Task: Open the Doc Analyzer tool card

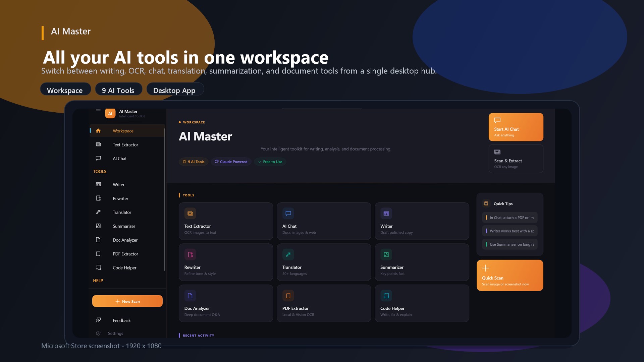Action: tap(226, 303)
